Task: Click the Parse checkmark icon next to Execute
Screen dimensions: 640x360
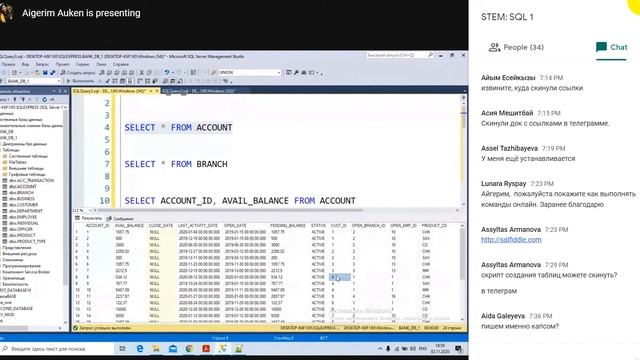Action: point(108,81)
